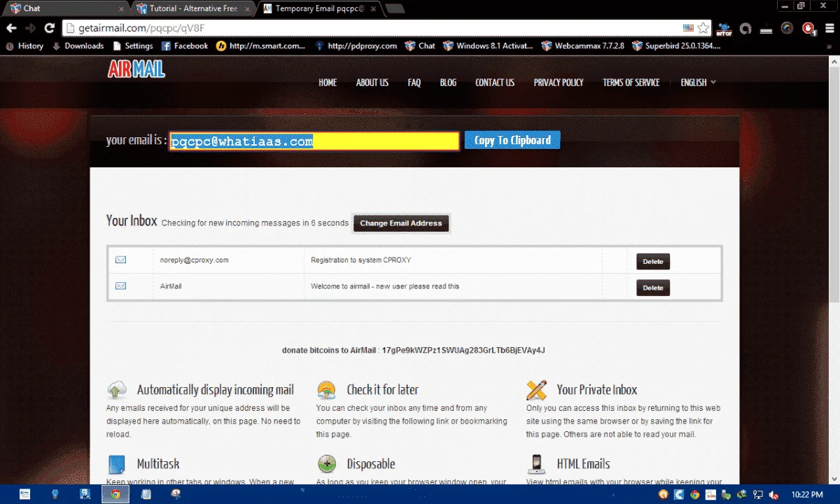Delete the noreply@cproxy.com message

coord(653,262)
